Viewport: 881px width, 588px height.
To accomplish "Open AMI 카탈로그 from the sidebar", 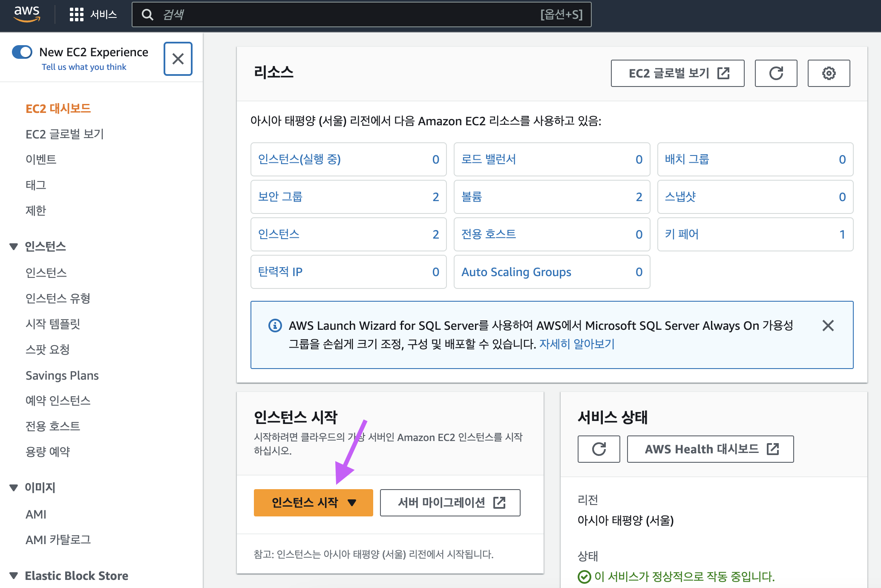I will (x=58, y=540).
